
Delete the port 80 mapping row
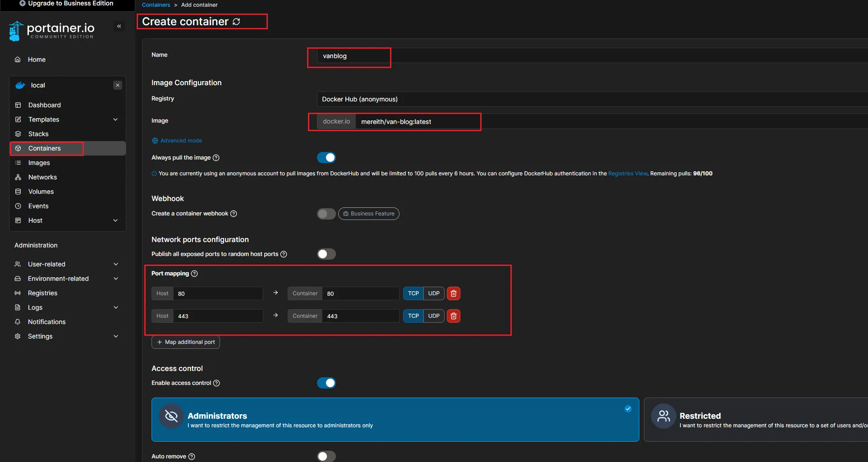tap(454, 293)
